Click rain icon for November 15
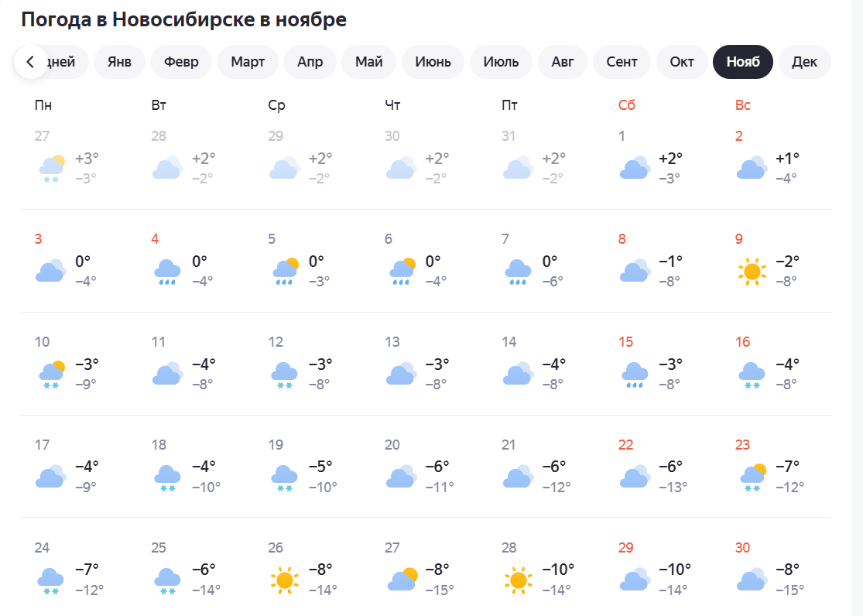863x616 pixels. [635, 375]
